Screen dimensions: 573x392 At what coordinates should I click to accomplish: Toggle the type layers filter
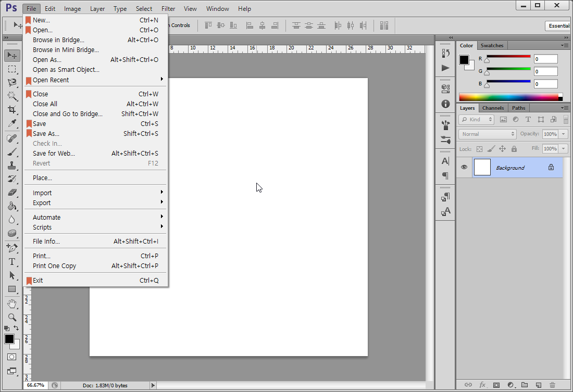(528, 119)
